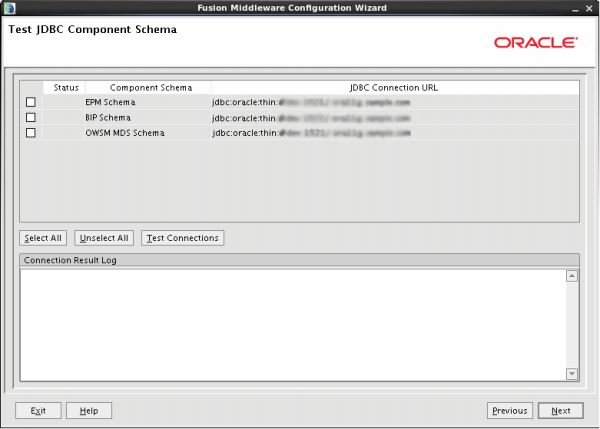This screenshot has width=600, height=429.
Task: Select the EPM Schema row name
Action: pyautogui.click(x=110, y=102)
